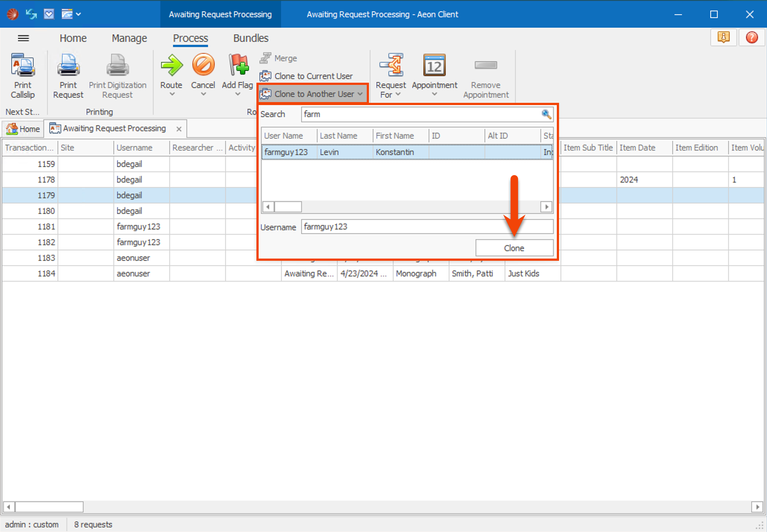Click the Add Flag icon

(238, 65)
